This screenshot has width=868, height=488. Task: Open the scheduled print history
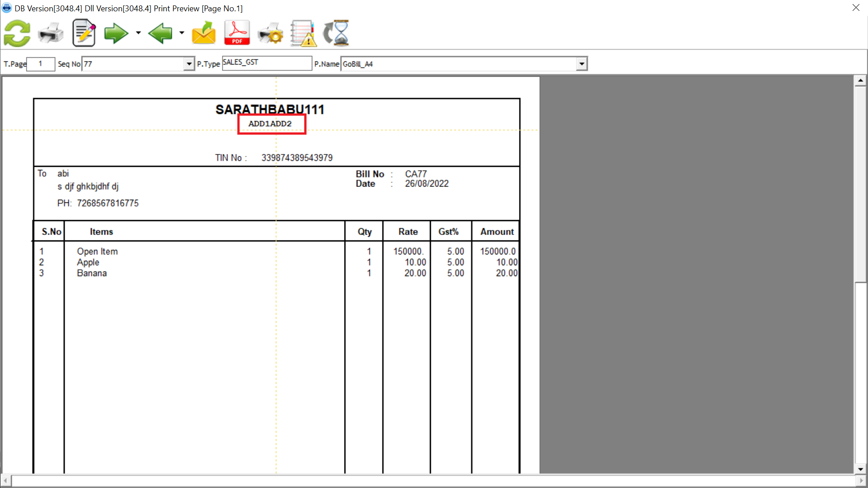tap(336, 33)
